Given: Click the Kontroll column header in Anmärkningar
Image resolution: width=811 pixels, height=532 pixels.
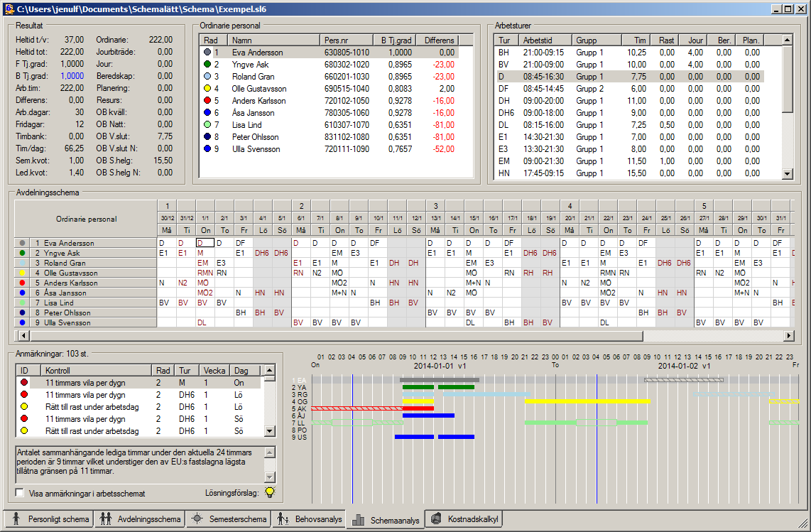Looking at the screenshot, I should [x=97, y=371].
